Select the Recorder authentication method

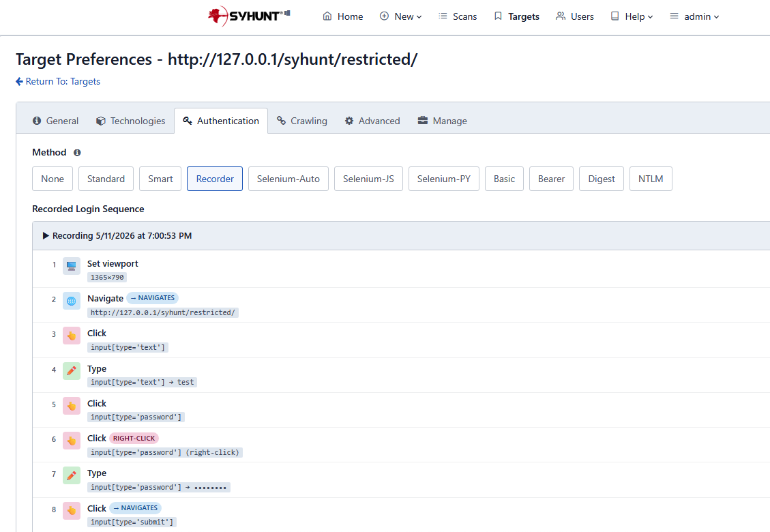215,179
